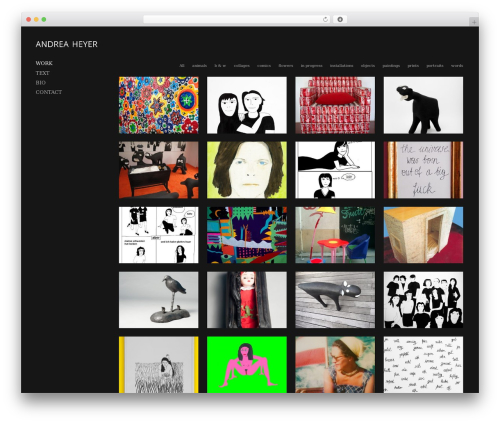
Task: Open the TEXT page link
Action: tap(42, 73)
